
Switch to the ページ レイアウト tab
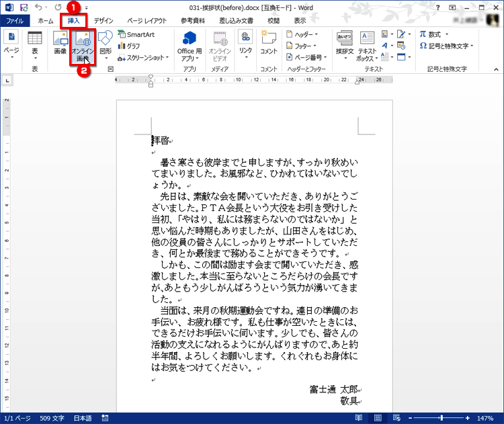pyautogui.click(x=147, y=21)
